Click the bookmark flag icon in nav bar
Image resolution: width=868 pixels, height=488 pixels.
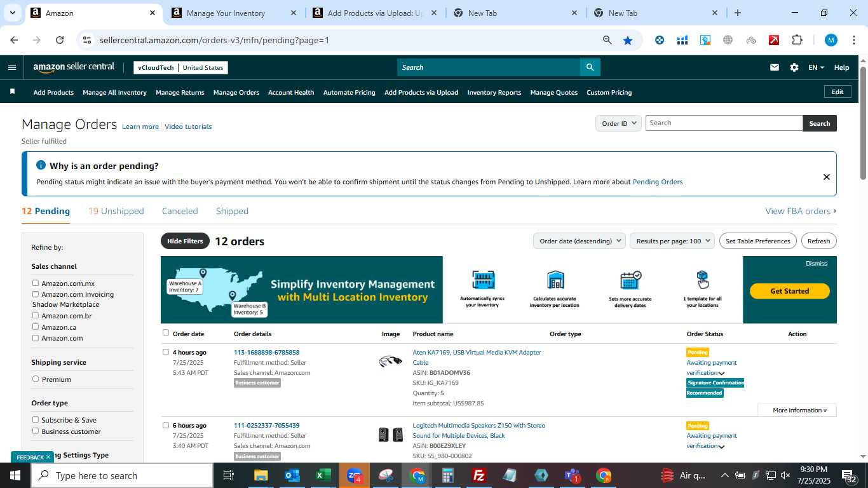pyautogui.click(x=12, y=92)
